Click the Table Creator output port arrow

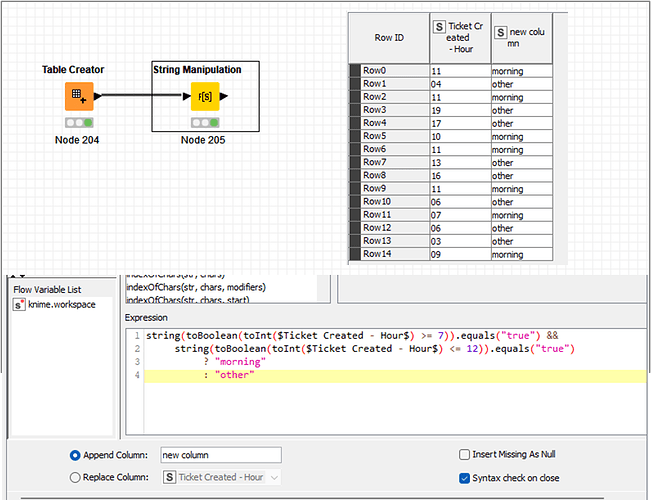[x=98, y=96]
